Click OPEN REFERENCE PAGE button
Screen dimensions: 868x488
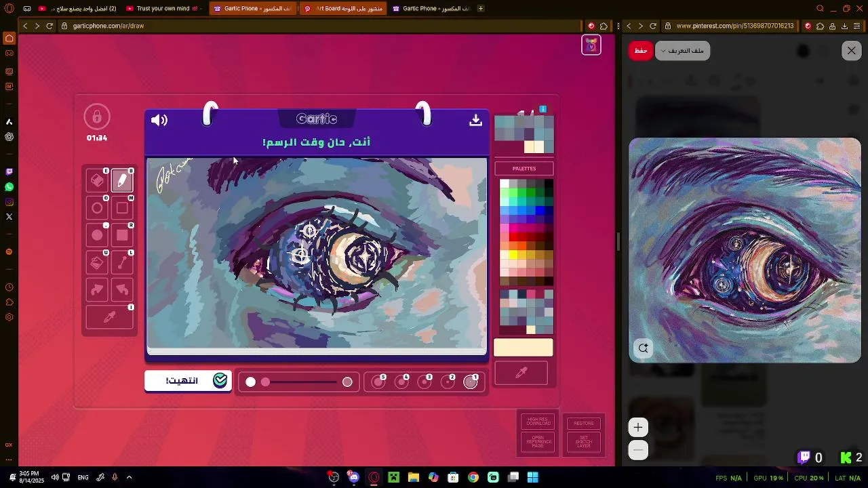point(538,442)
